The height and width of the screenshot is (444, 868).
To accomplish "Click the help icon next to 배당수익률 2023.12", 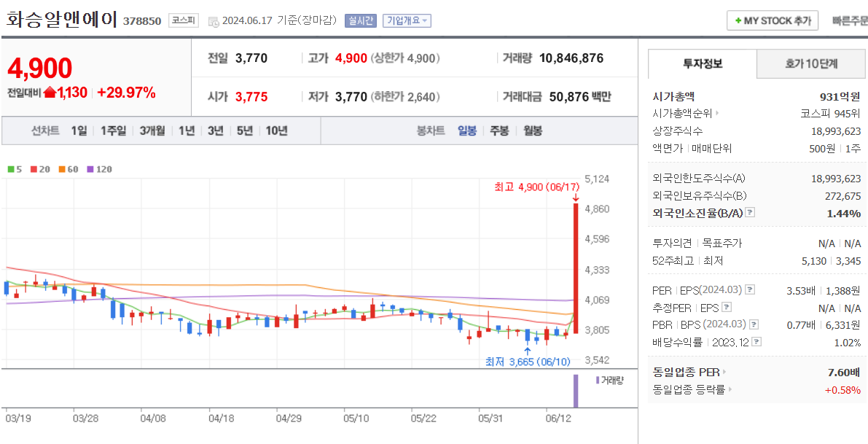I will (756, 342).
